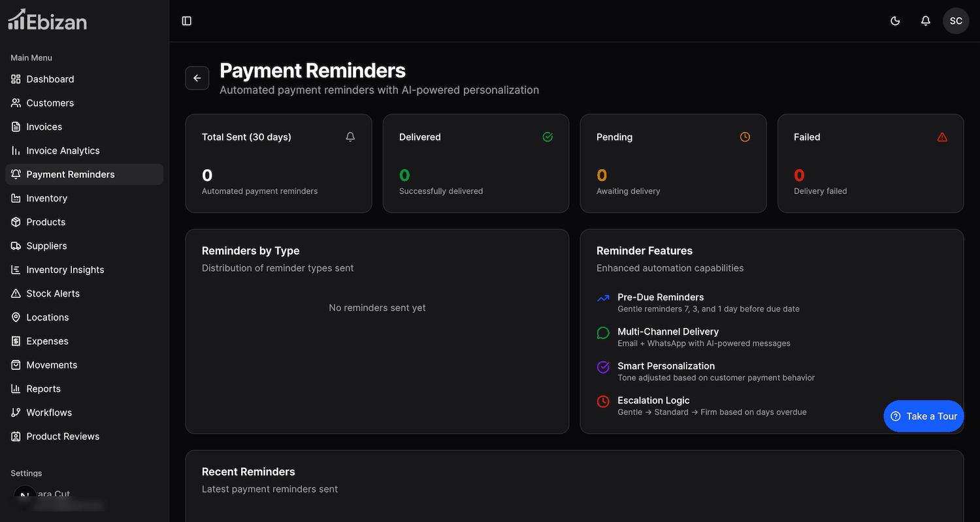980x522 pixels.
Task: Click the Locations pin icon
Action: (x=16, y=318)
